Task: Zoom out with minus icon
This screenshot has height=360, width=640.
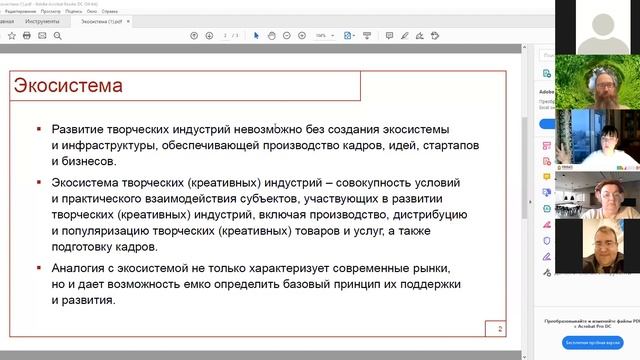Action: 287,36
